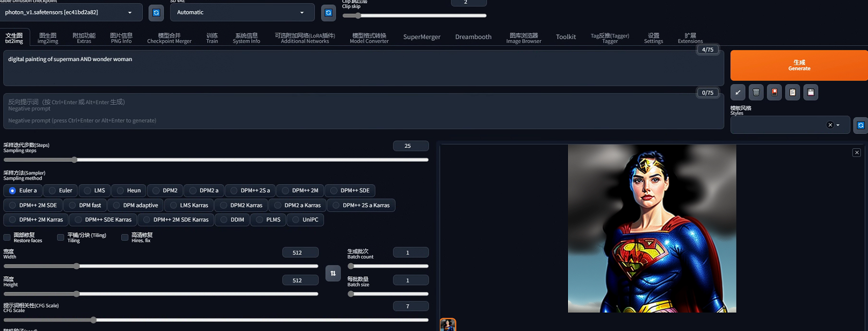The image size is (868, 331).
Task: Switch to the Checkpoint Merger tab
Action: pos(169,38)
